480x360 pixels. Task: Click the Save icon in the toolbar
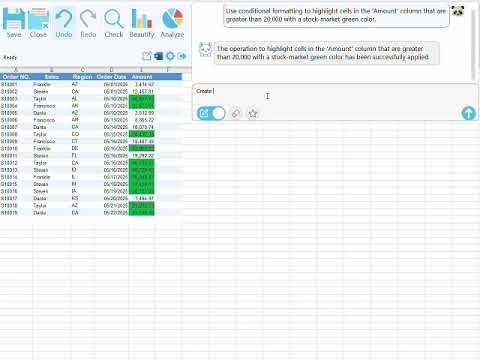tap(14, 23)
